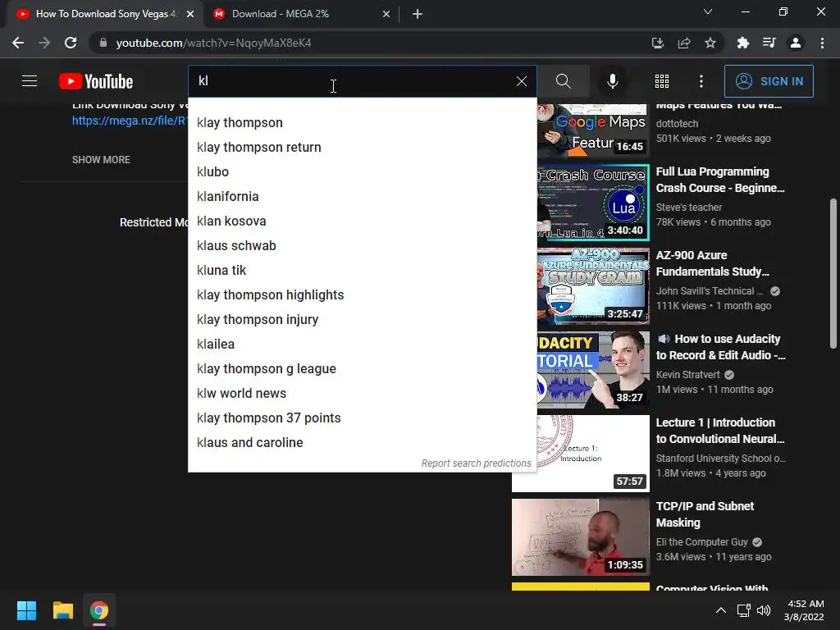Viewport: 840px width, 630px height.
Task: Open the Lua Crash Course thumbnail
Action: click(593, 203)
